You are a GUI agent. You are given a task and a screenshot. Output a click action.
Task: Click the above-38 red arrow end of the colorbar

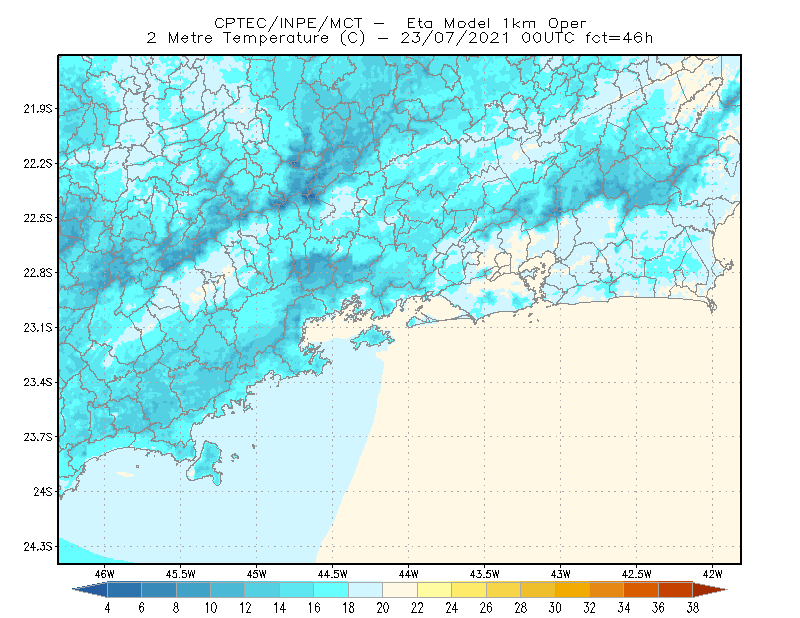pos(709,590)
